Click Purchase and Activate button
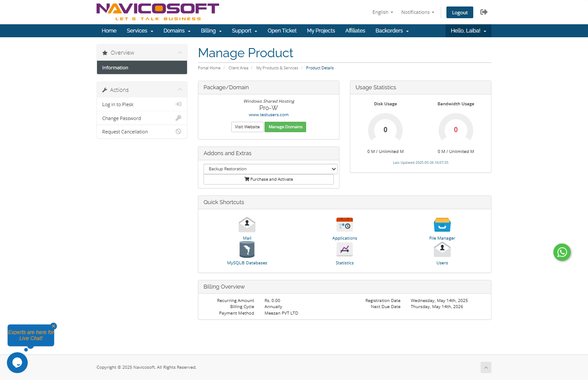Viewport: 588px width, 380px height. pos(268,179)
